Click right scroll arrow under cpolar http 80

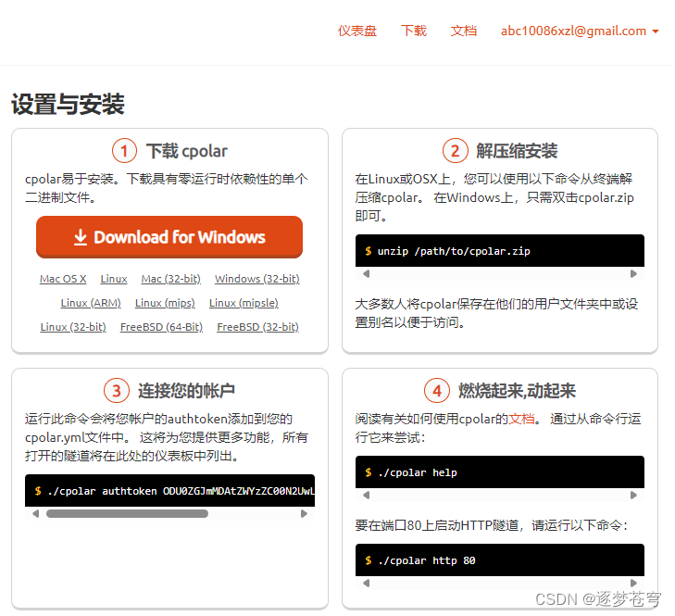pos(635,585)
